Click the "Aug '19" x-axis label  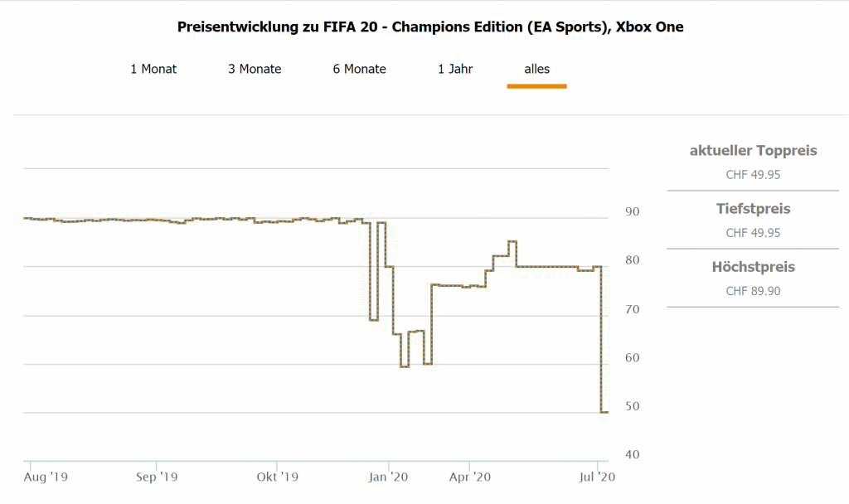coord(47,477)
